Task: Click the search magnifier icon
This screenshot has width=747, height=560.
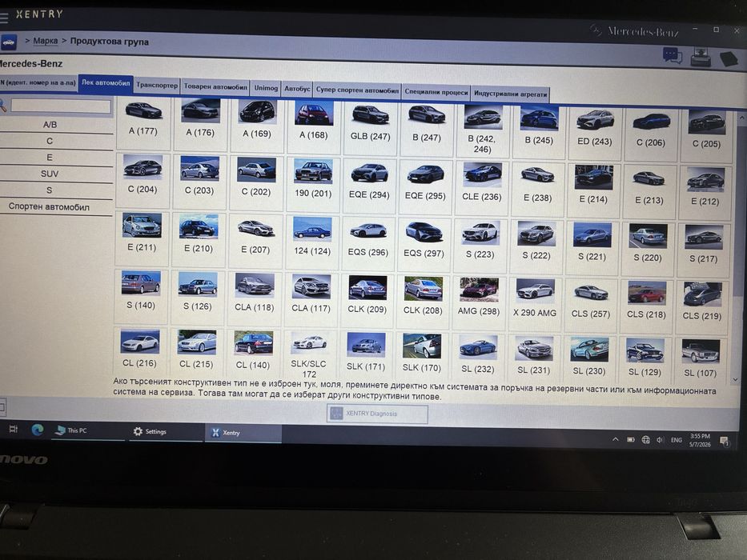Action: click(3, 106)
